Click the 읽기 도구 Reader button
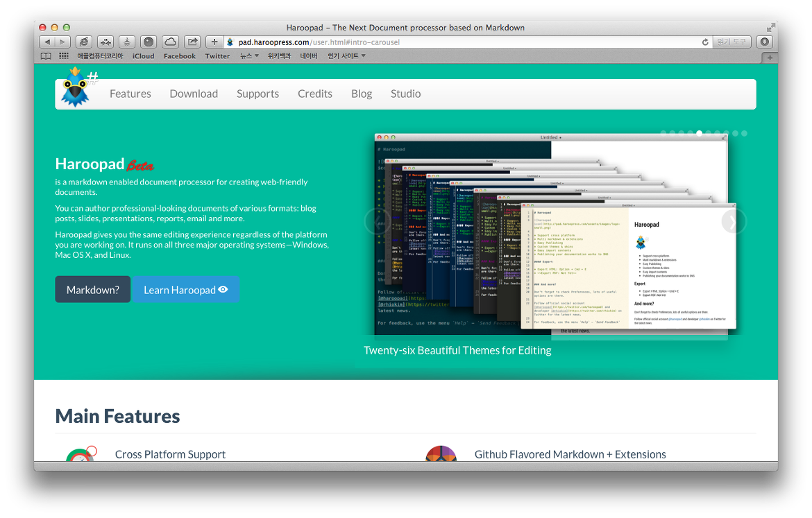This screenshot has height=518, width=812. click(731, 42)
